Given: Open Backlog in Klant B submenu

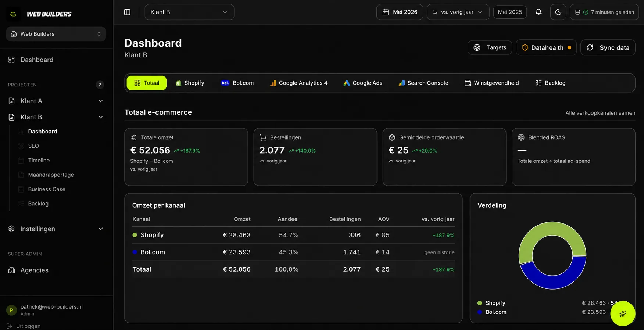Looking at the screenshot, I should (38, 204).
